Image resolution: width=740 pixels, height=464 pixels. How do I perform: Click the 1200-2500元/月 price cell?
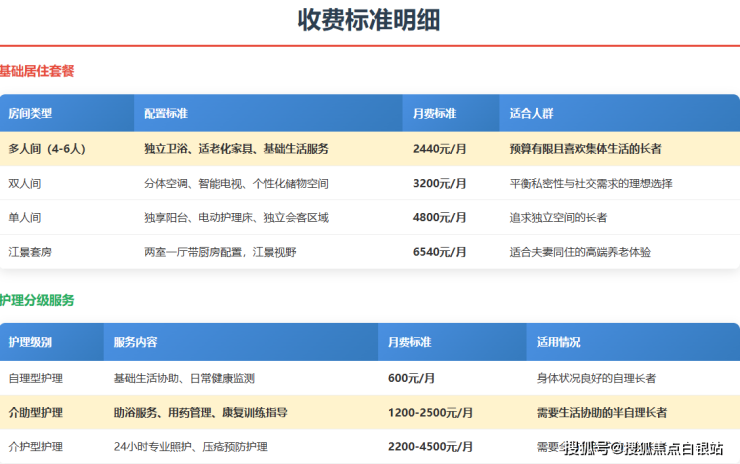(430, 412)
